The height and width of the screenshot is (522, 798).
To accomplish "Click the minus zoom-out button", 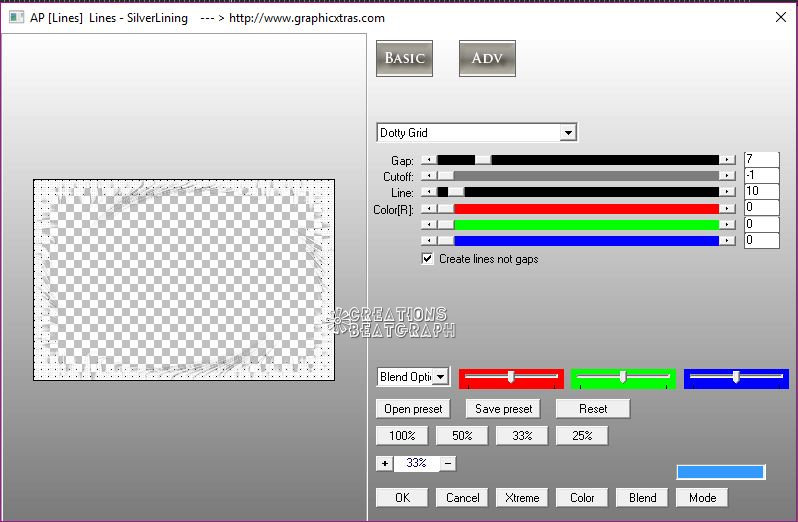I will click(x=448, y=463).
